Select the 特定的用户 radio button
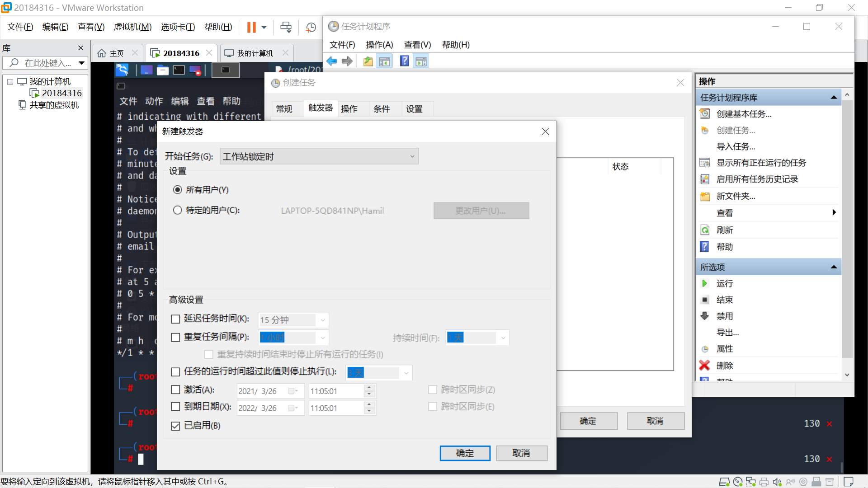This screenshot has width=868, height=488. [178, 210]
